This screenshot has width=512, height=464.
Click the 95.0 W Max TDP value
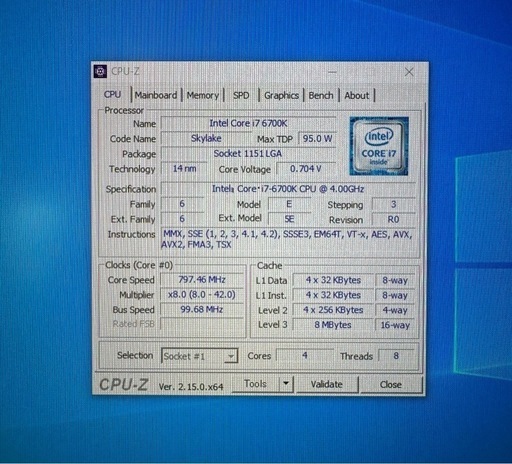(317, 138)
